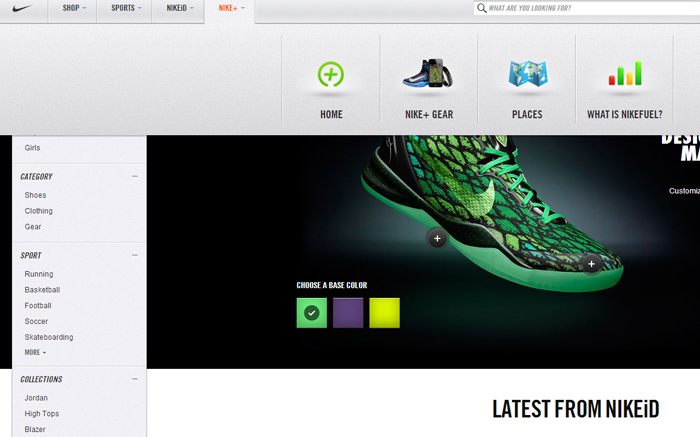Open the SHOP menu
The height and width of the screenshot is (437, 700).
[x=74, y=8]
